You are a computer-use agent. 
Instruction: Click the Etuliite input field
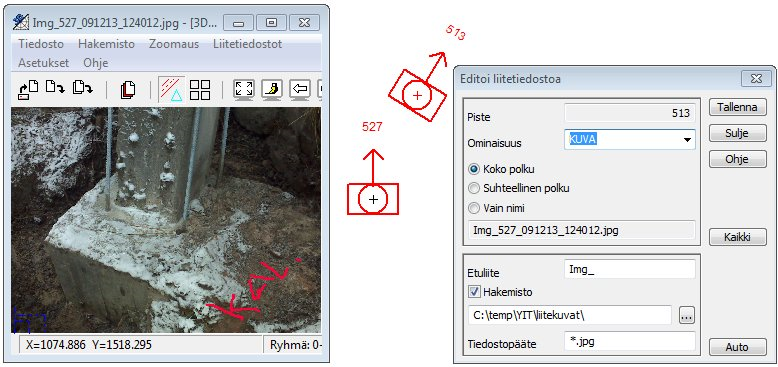630,270
